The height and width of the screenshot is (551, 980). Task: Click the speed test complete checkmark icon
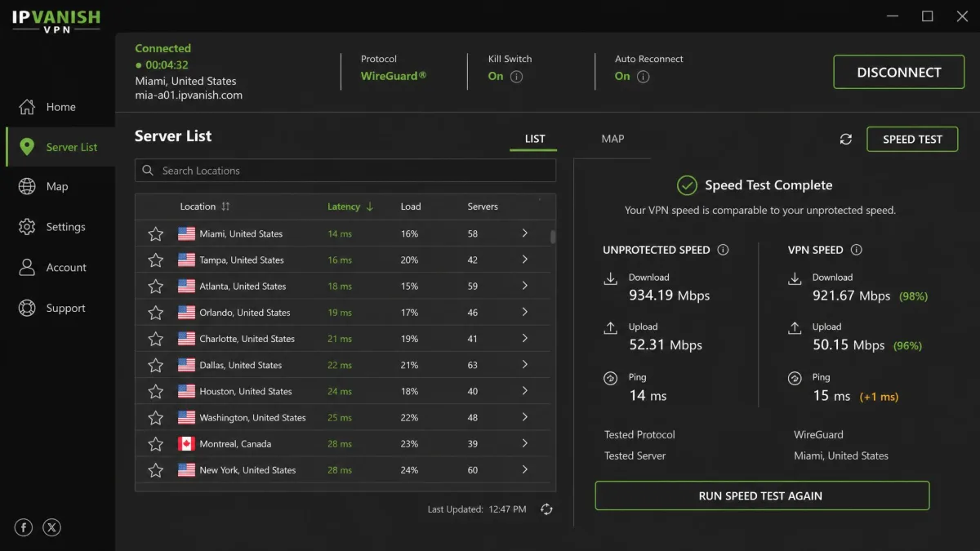(688, 185)
